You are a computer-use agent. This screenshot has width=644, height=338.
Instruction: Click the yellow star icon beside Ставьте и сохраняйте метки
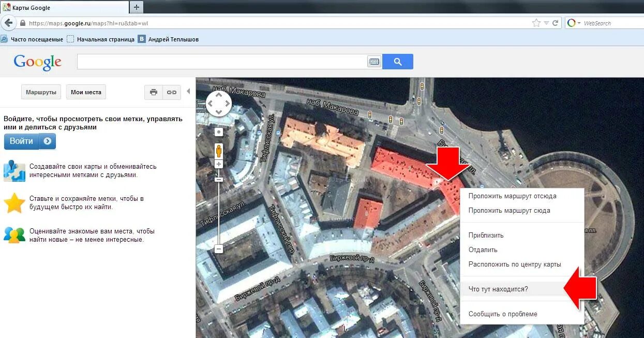click(14, 203)
